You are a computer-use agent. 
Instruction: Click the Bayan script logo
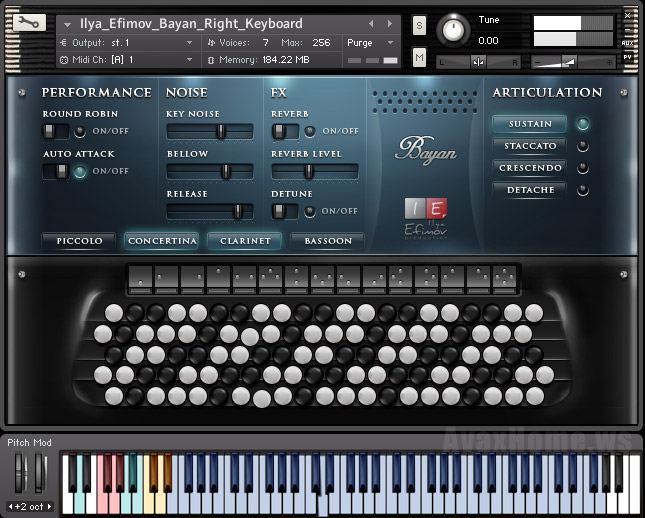[x=425, y=150]
